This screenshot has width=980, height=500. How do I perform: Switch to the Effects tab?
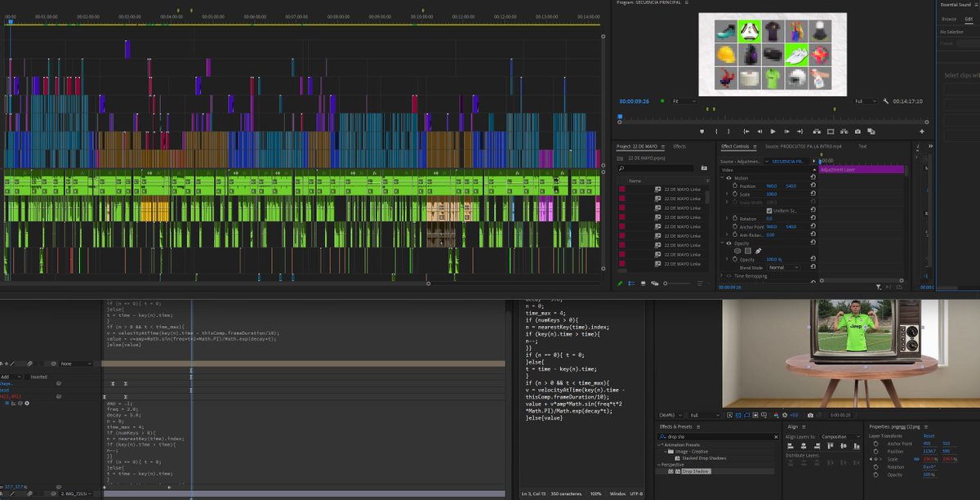coord(679,146)
